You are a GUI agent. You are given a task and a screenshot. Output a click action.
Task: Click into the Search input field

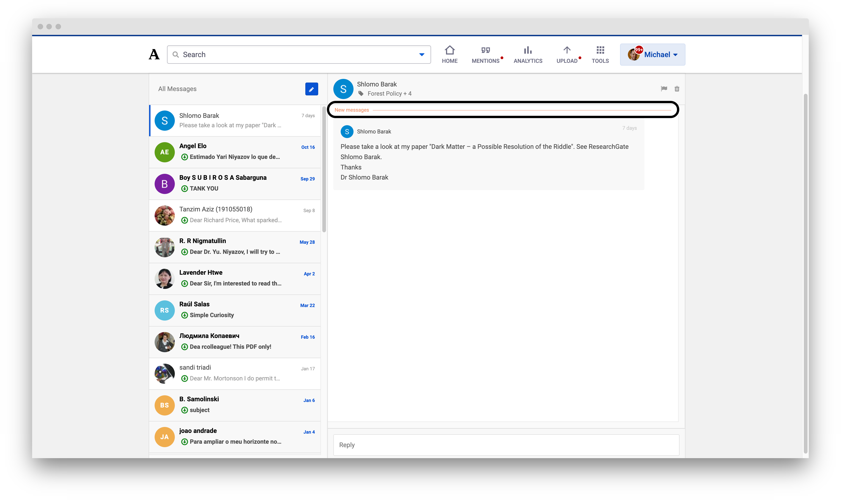(x=299, y=54)
